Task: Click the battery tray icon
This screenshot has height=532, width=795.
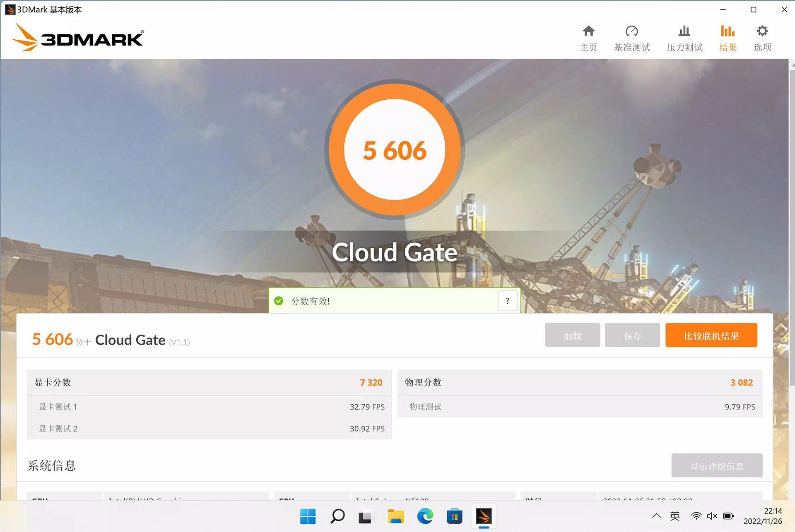Action: tap(728, 515)
